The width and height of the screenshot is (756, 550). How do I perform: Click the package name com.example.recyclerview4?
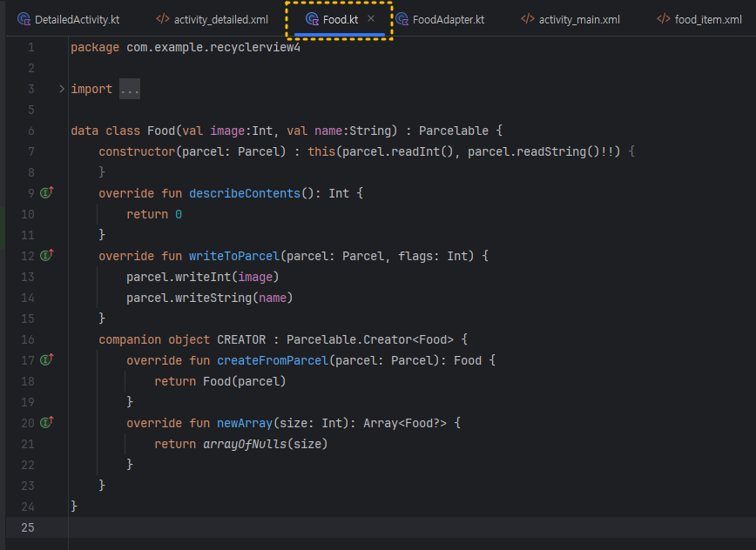coord(213,48)
